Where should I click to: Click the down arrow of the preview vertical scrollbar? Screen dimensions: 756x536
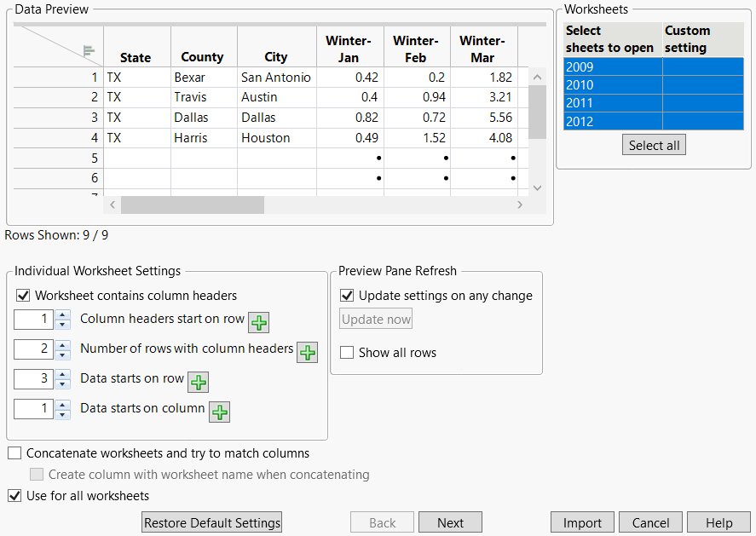[x=537, y=188]
